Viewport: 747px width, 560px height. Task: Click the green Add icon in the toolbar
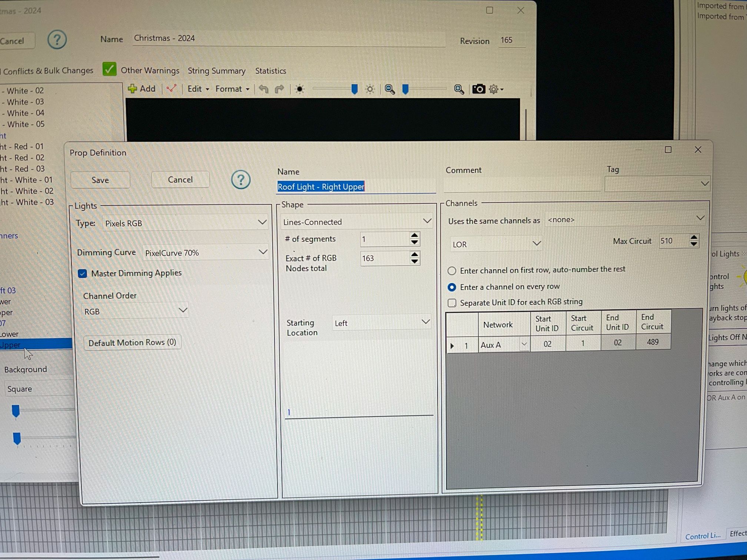click(x=133, y=89)
